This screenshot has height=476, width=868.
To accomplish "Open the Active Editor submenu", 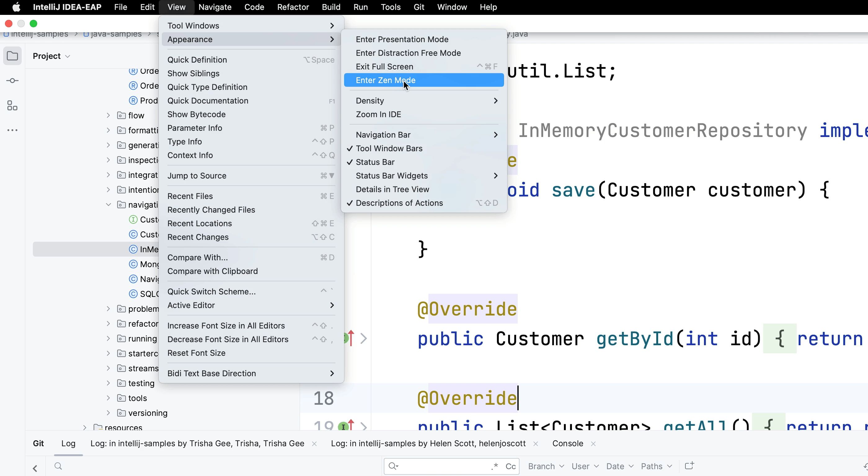I will pyautogui.click(x=251, y=305).
